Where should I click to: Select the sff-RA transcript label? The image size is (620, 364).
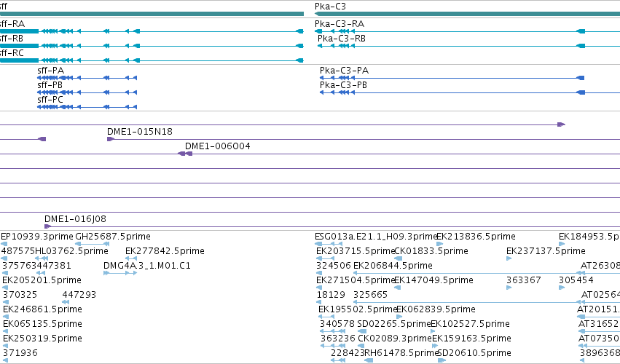12,24
